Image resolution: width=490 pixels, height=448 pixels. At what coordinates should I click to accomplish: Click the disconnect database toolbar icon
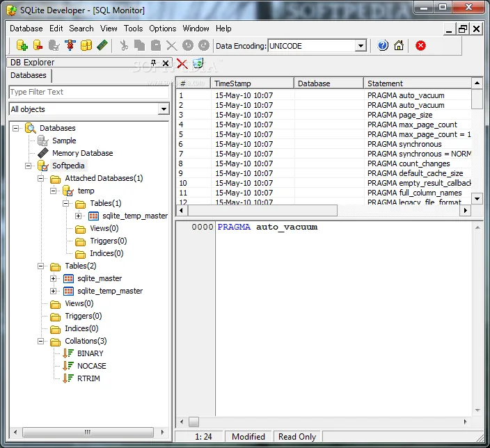[54, 46]
